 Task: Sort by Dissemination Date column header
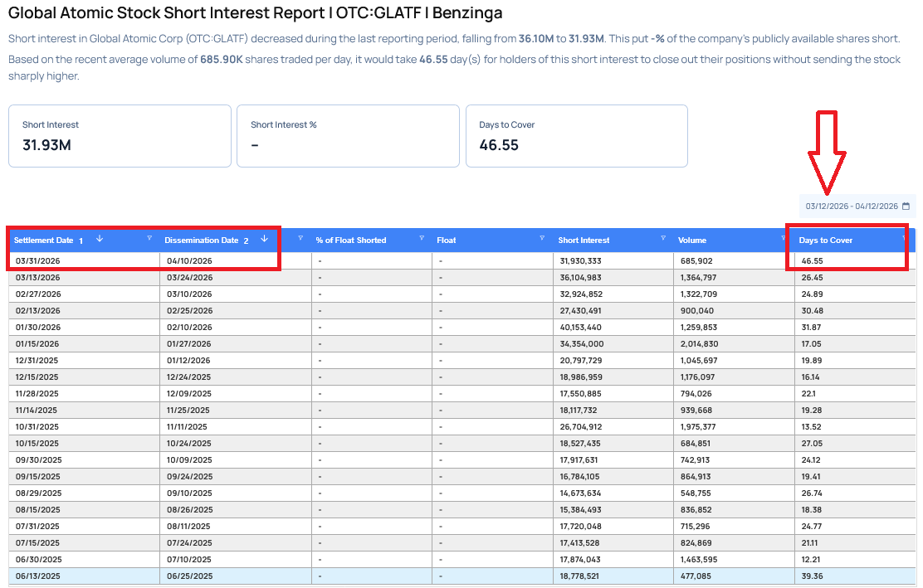pyautogui.click(x=202, y=240)
